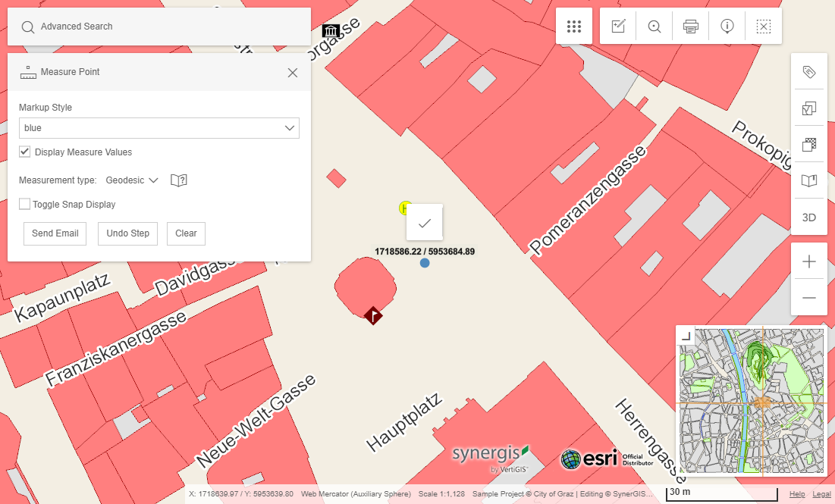Open the Markup Style dropdown
Image resolution: width=835 pixels, height=504 pixels.
159,128
